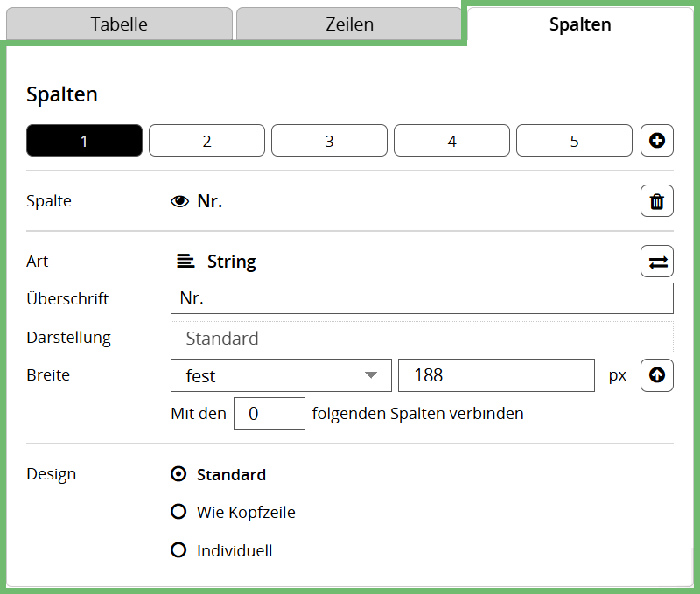
Task: Open the Darstellung Standard field
Action: (x=422, y=338)
